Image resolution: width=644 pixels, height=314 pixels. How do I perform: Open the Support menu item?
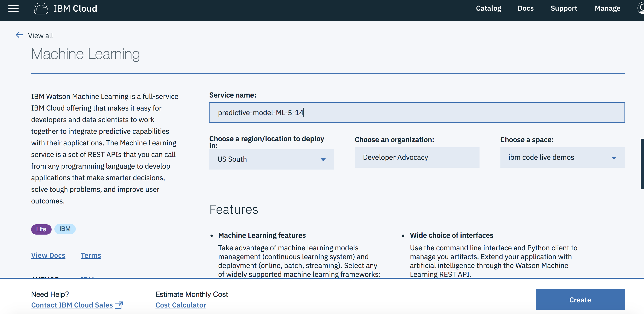[564, 9]
